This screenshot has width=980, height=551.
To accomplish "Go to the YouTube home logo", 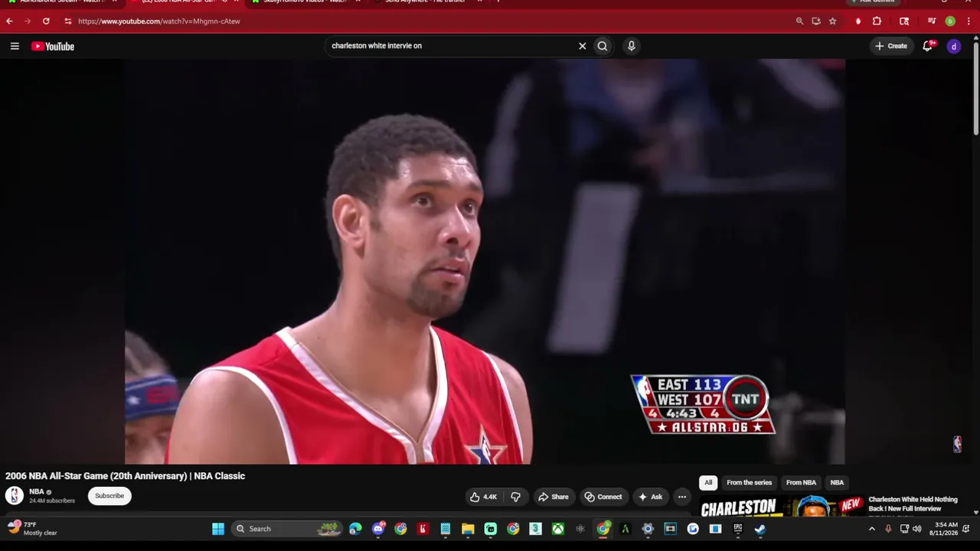I will point(53,47).
